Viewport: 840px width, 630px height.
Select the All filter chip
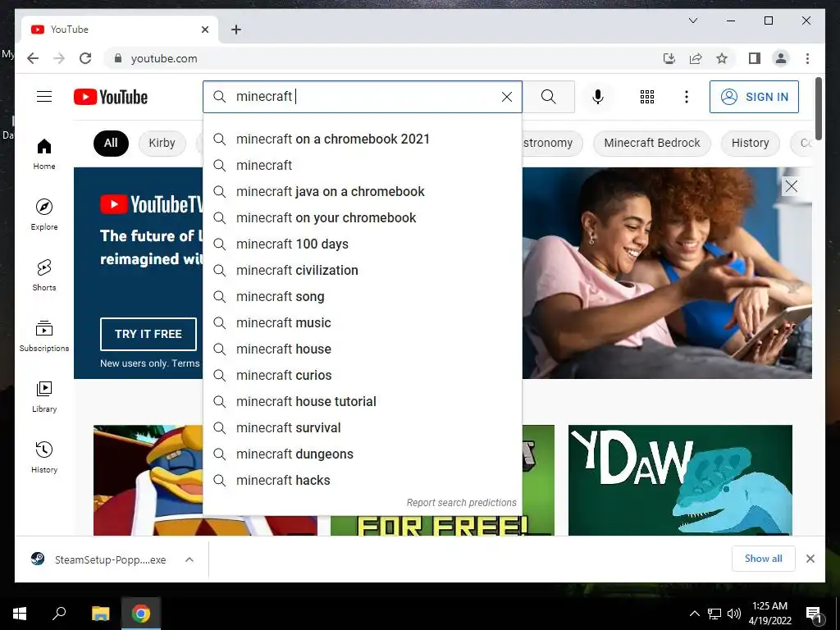click(111, 143)
